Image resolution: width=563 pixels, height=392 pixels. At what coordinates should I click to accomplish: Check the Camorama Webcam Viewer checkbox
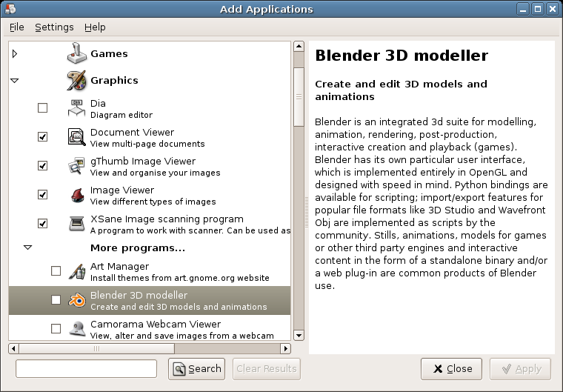[x=56, y=328]
